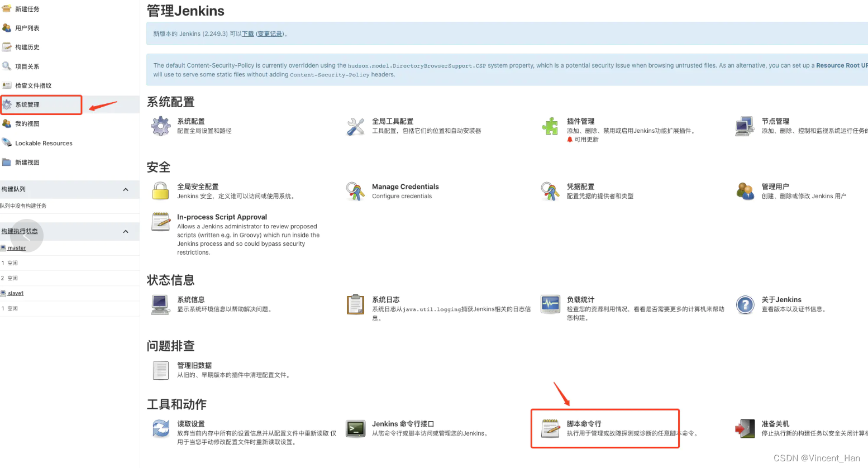Click the 检查文件指纹 fingerprint icon

[x=7, y=85]
